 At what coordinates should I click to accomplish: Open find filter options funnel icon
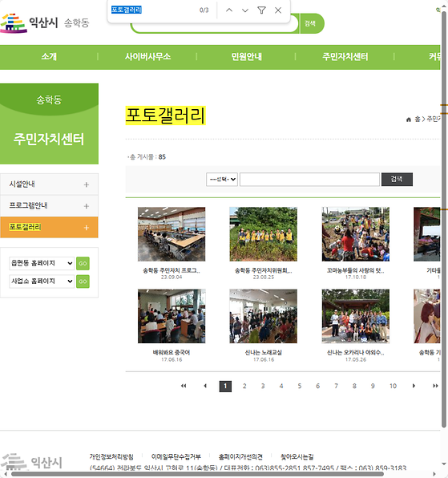(x=261, y=10)
